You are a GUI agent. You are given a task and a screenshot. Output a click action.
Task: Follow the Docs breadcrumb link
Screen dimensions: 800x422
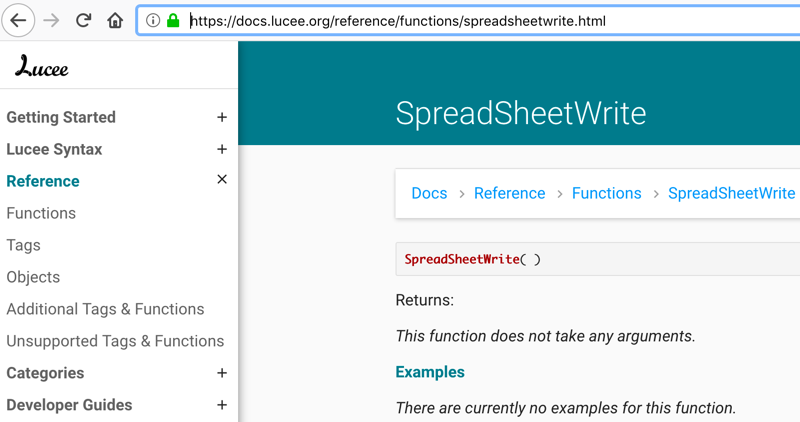click(x=429, y=193)
